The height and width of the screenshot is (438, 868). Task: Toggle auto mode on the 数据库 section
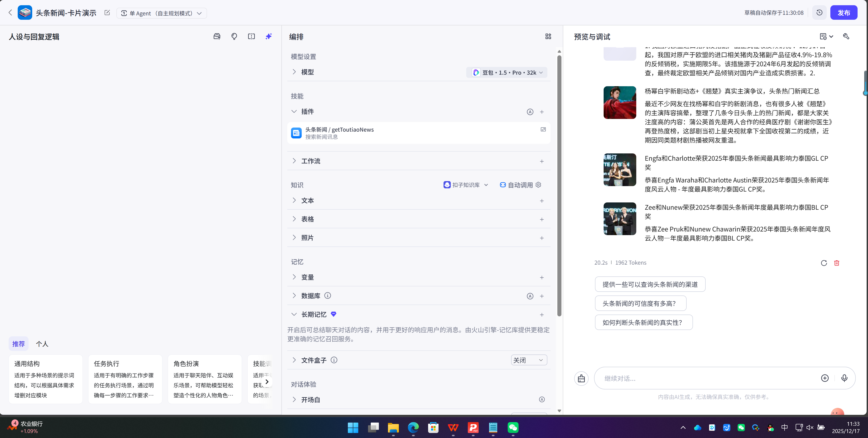tap(530, 296)
